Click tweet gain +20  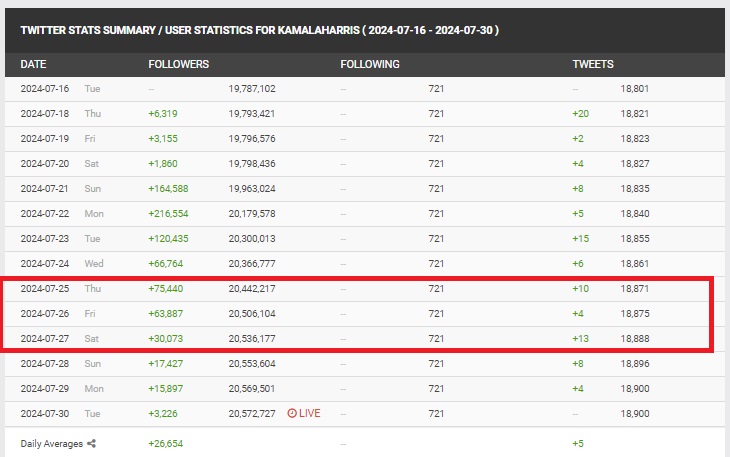point(581,114)
